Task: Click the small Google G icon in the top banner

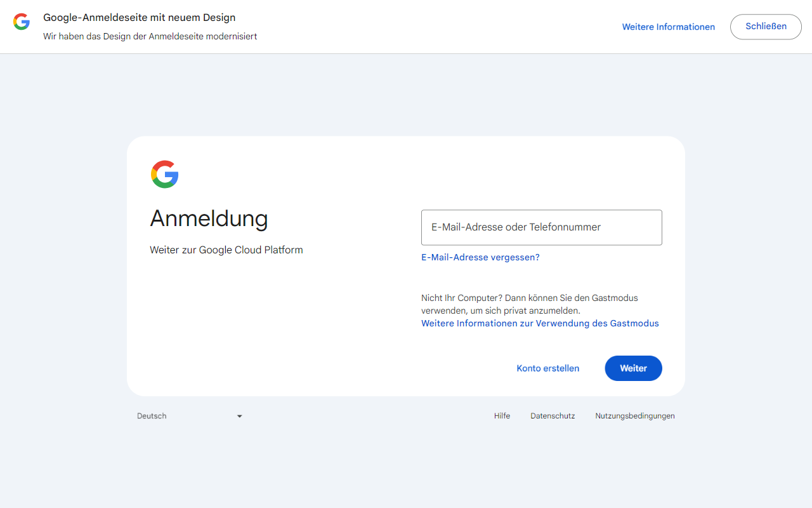Action: coord(21,21)
